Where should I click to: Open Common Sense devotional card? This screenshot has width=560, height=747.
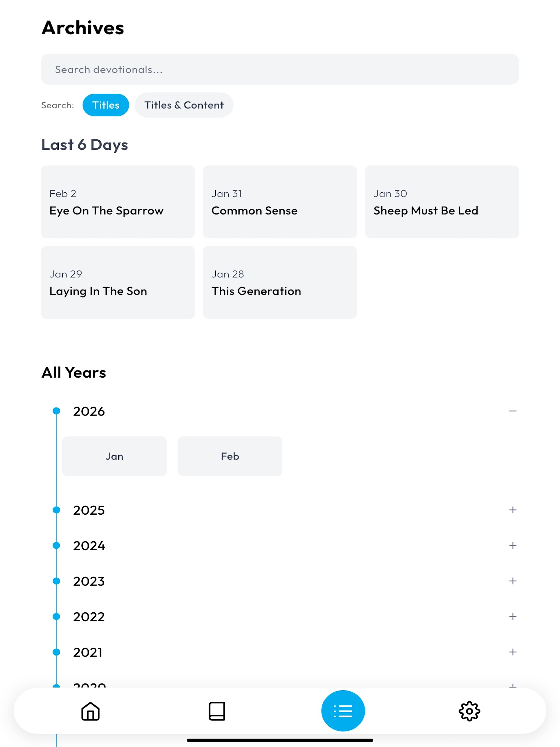[280, 202]
